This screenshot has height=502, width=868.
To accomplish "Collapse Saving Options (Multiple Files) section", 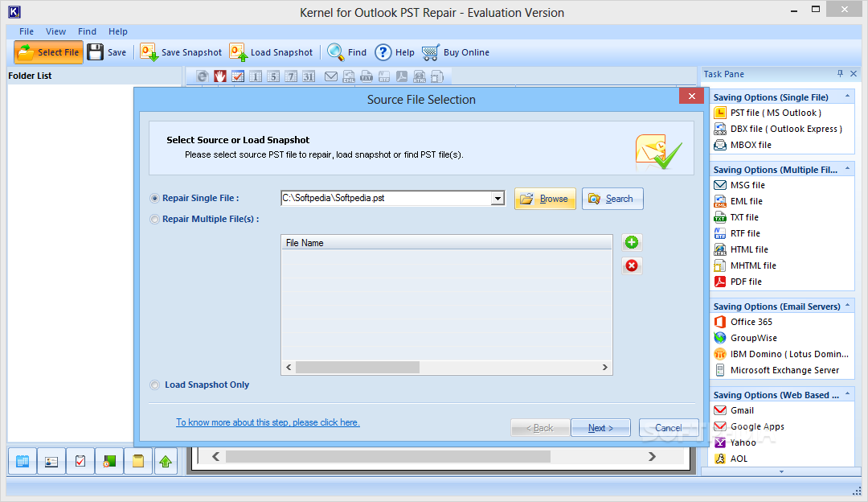I will coord(847,169).
